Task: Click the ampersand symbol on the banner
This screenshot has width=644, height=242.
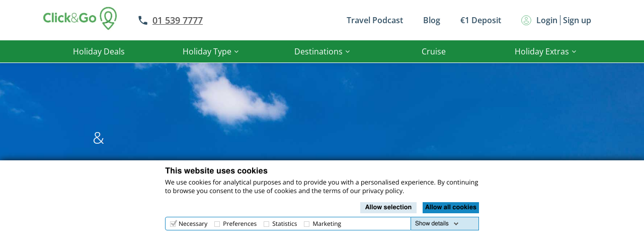Action: 99,138
